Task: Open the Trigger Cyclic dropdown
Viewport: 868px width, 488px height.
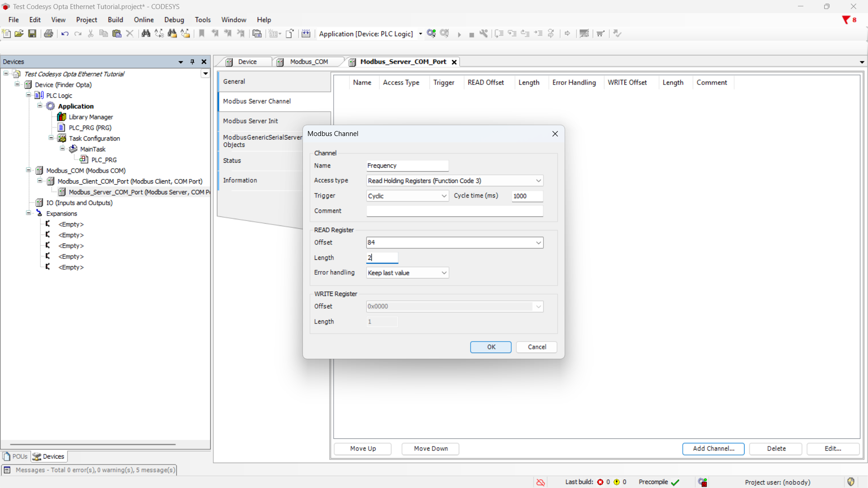Action: pos(444,196)
